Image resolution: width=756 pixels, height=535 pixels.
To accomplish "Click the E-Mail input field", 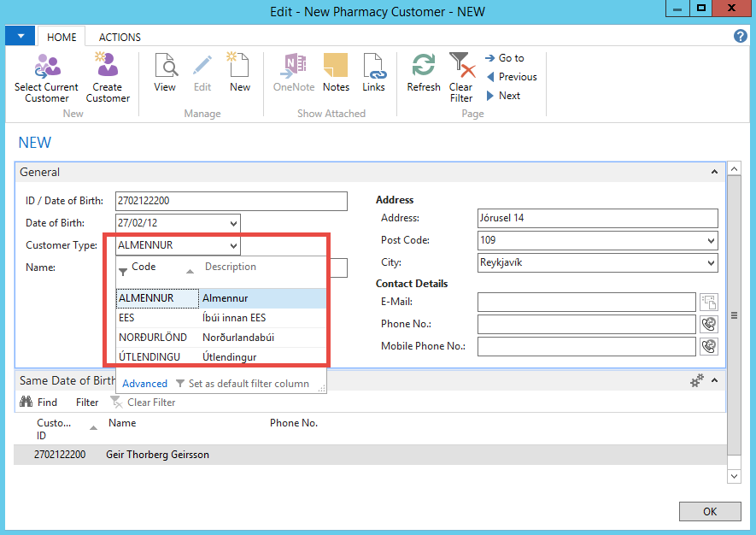I will click(586, 302).
